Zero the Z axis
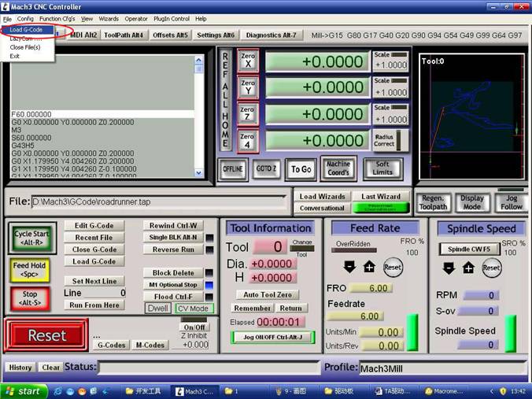Image resolution: width=532 pixels, height=399 pixels. (x=248, y=114)
